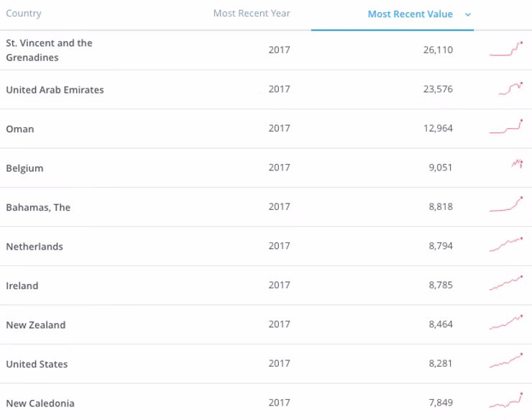Image resolution: width=532 pixels, height=420 pixels.
Task: Select the Netherlands country name
Action: pos(35,247)
